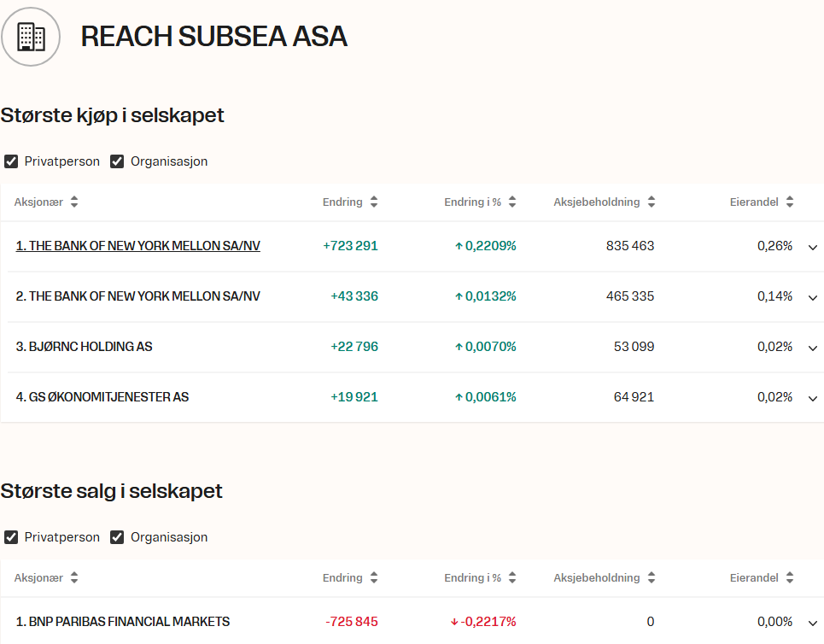Uncheck Organisasjon in largest purchases section

pyautogui.click(x=117, y=161)
